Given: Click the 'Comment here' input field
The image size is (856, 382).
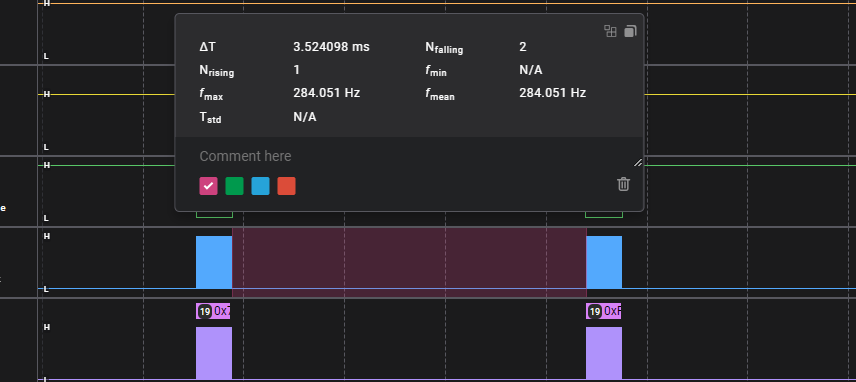Looking at the screenshot, I should tap(409, 156).
